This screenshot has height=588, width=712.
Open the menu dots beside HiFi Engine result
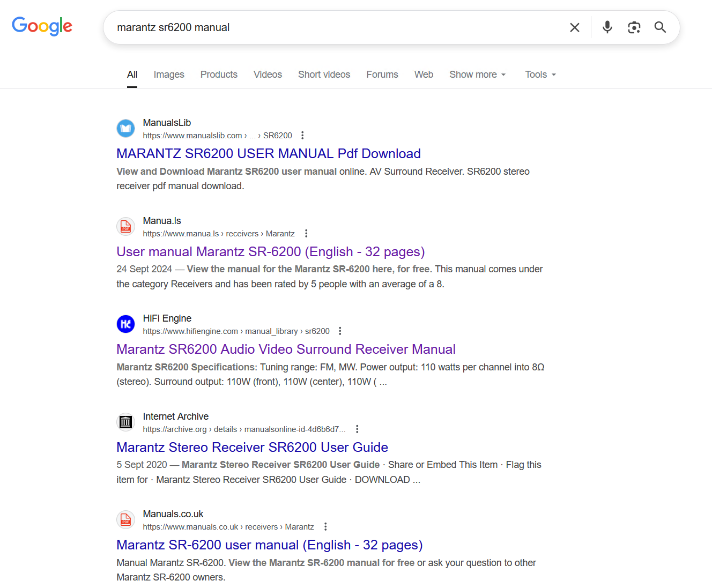340,331
